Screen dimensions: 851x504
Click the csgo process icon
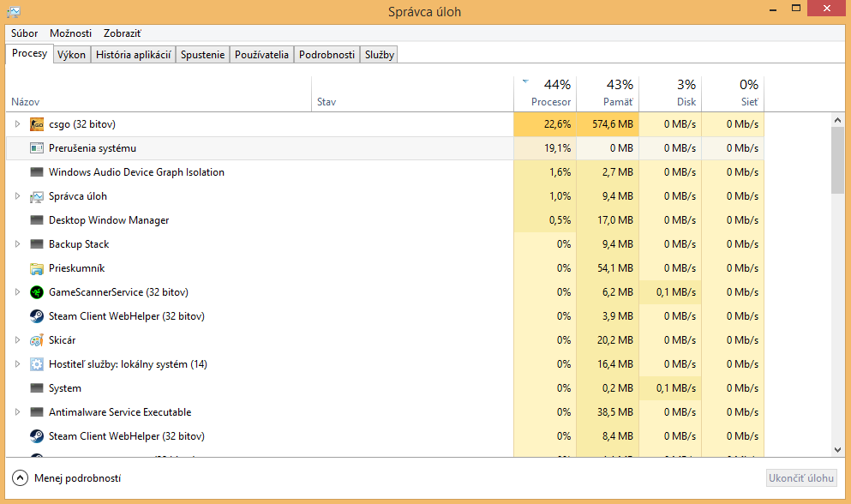37,124
